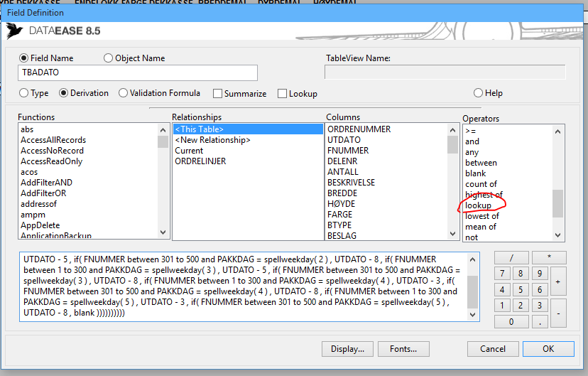The height and width of the screenshot is (376, 588).
Task: Enable the Summarize checkbox
Action: pos(217,93)
